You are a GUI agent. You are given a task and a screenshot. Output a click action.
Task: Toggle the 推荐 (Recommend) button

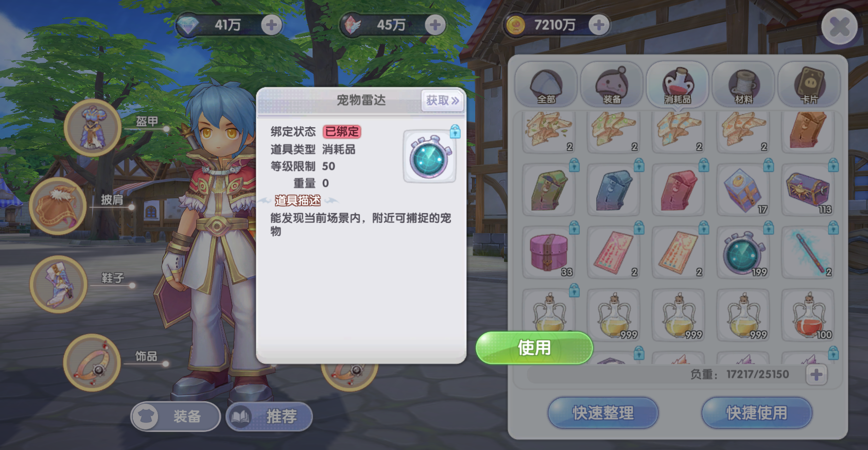[269, 417]
